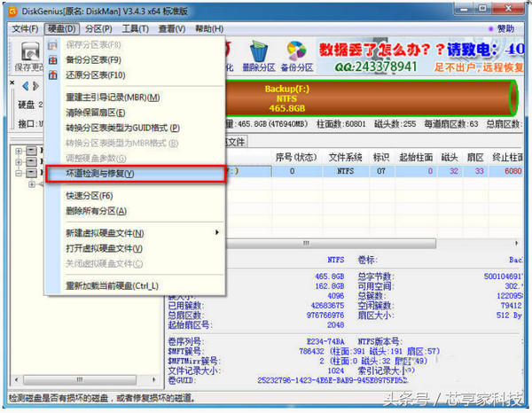Select 重建主引导记录(MBR) menu entry

click(x=113, y=97)
